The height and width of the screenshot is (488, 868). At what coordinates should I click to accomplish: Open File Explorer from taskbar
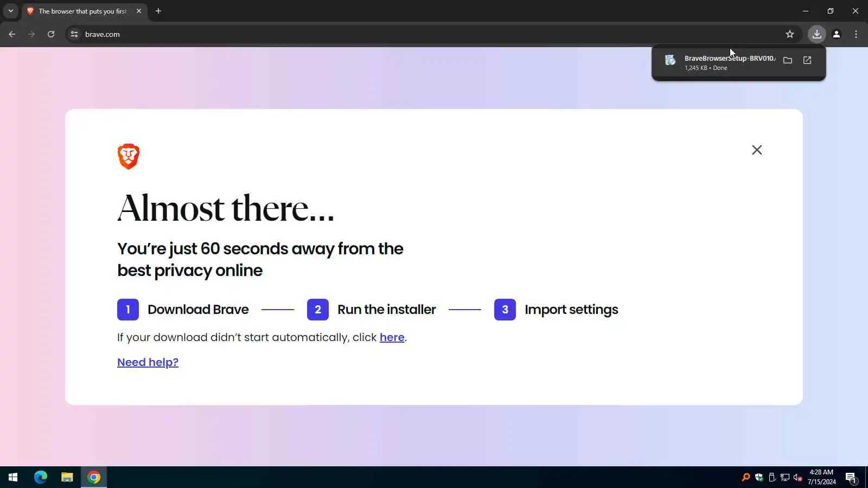pos(67,477)
